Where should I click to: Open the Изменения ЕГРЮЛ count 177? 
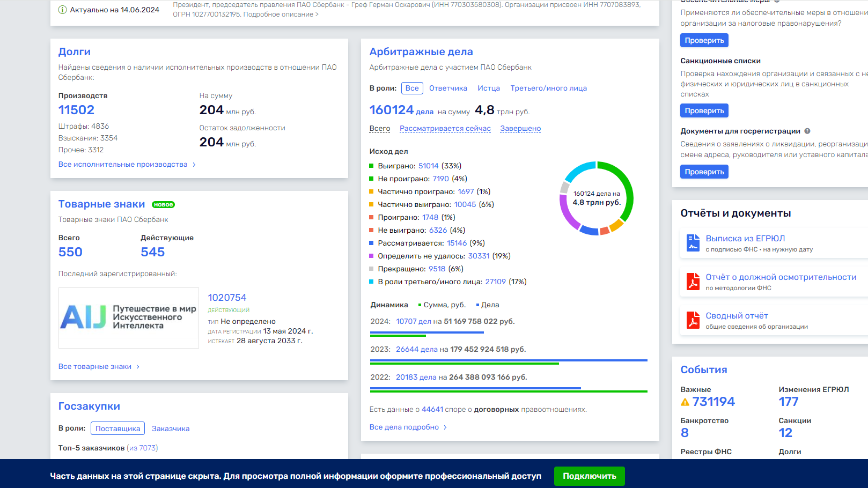[x=789, y=402]
